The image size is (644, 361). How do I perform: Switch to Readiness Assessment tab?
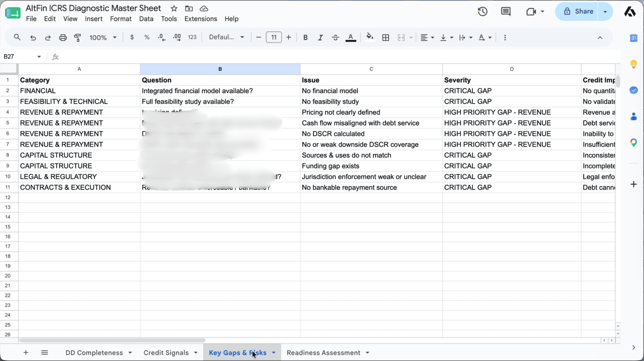pyautogui.click(x=323, y=353)
